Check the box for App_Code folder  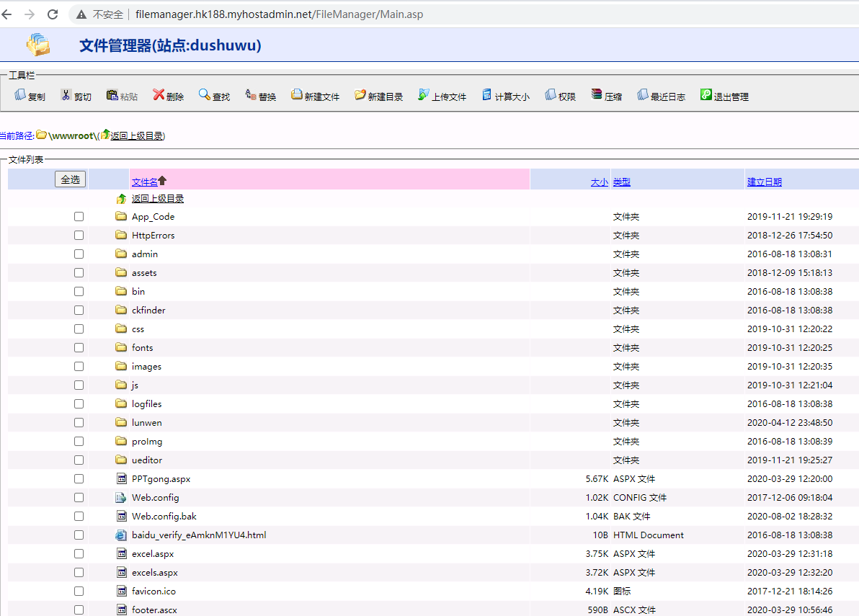(x=79, y=217)
